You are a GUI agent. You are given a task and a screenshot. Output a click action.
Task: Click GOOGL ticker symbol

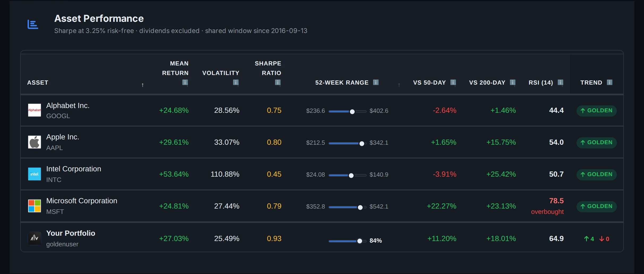tap(58, 116)
